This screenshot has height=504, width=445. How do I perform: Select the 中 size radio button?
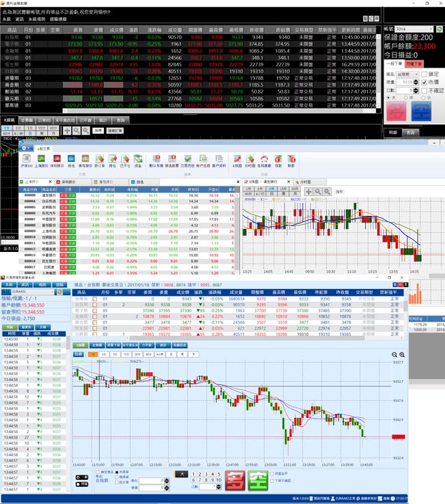click(405, 98)
